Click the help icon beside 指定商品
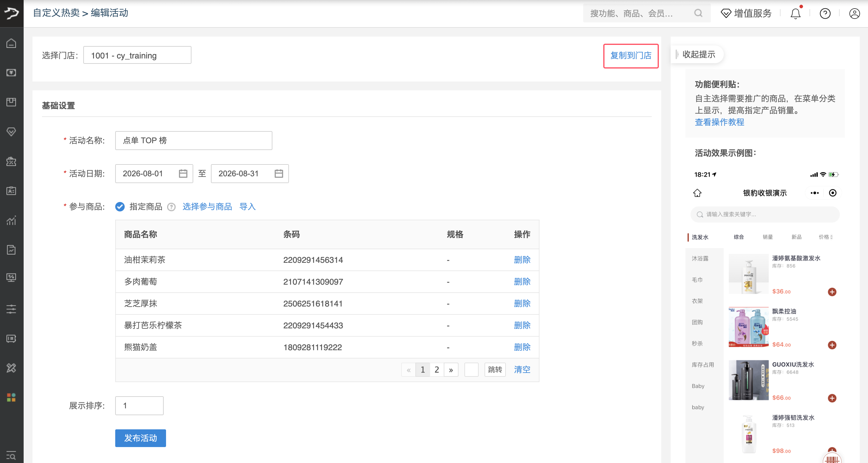868x463 pixels. pos(171,207)
